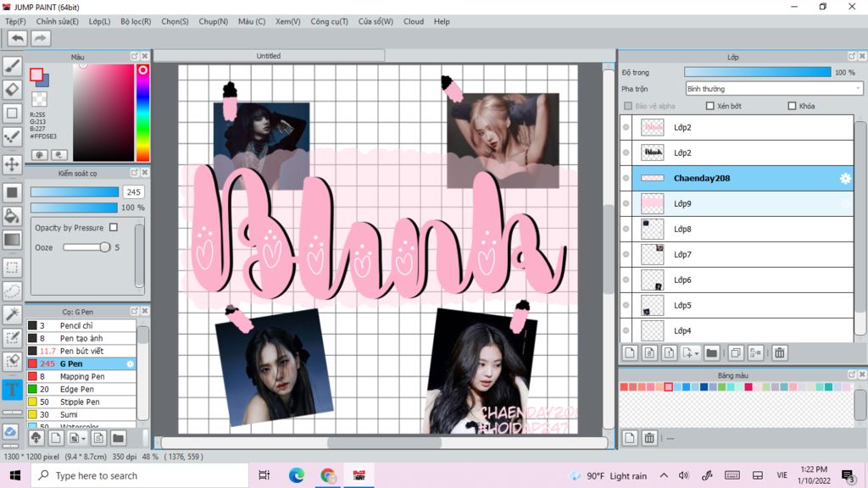Open the Chỉnh sửa(E) menu
Viewport: 868px width, 488px height.
(58, 21)
